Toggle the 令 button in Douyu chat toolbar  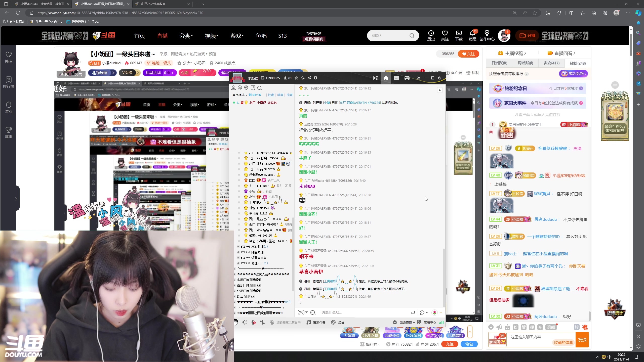pos(540,327)
